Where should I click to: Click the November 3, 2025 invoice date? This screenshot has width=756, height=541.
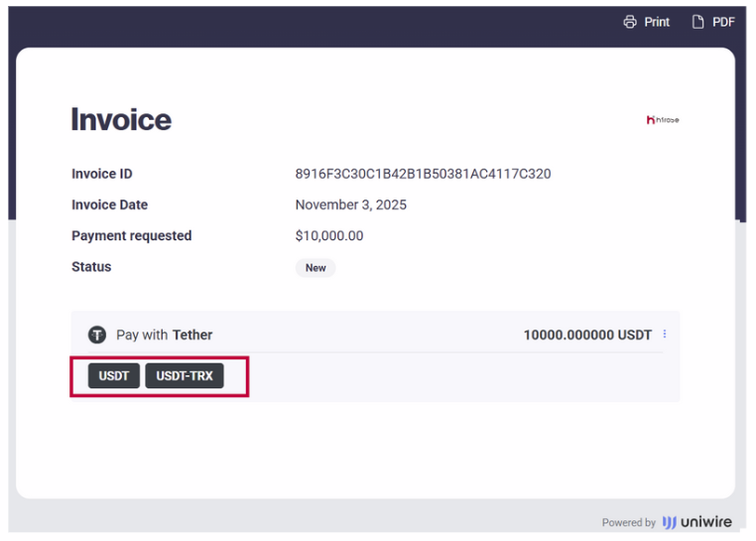350,204
